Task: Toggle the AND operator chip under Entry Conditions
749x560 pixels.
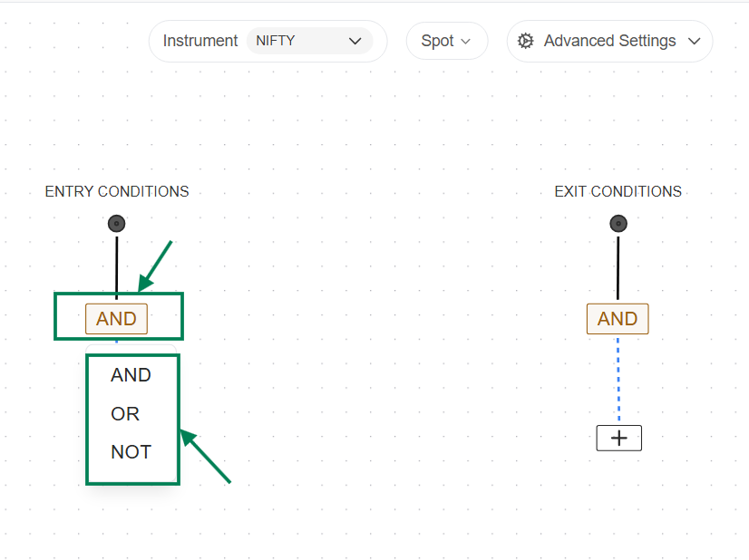Action: (116, 319)
